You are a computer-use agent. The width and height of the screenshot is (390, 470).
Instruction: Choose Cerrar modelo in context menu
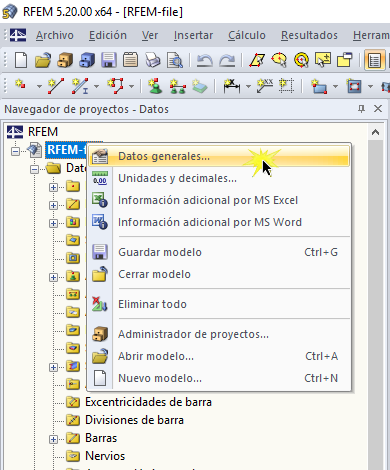tap(219, 274)
